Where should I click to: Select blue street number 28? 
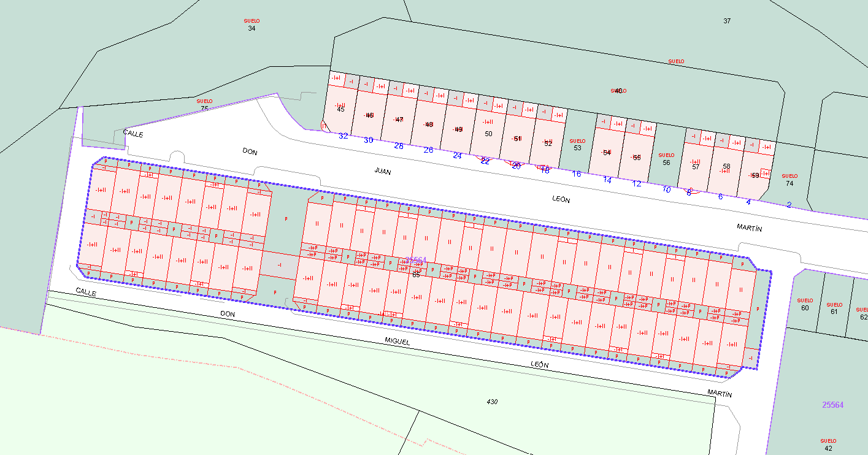[399, 146]
